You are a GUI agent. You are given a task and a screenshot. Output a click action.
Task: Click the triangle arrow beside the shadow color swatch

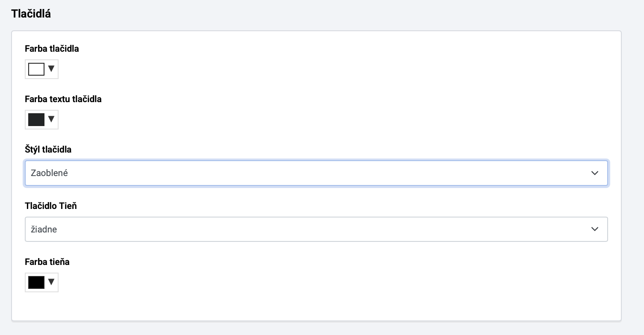pyautogui.click(x=52, y=282)
